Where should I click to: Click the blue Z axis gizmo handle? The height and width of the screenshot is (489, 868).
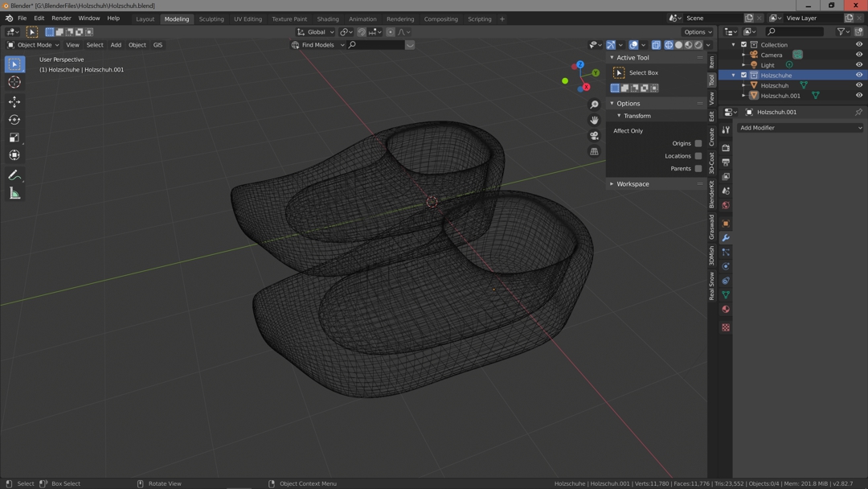click(579, 65)
